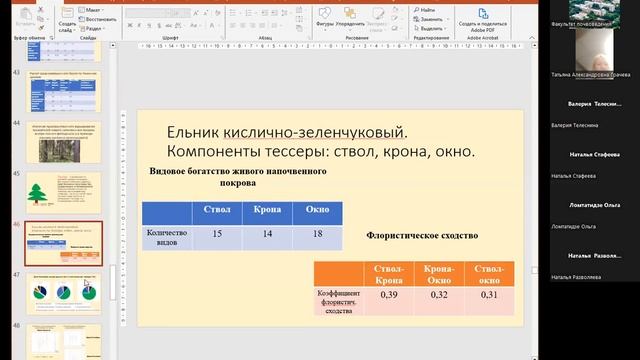
Task: Toggle center text alignment
Action: [242, 26]
